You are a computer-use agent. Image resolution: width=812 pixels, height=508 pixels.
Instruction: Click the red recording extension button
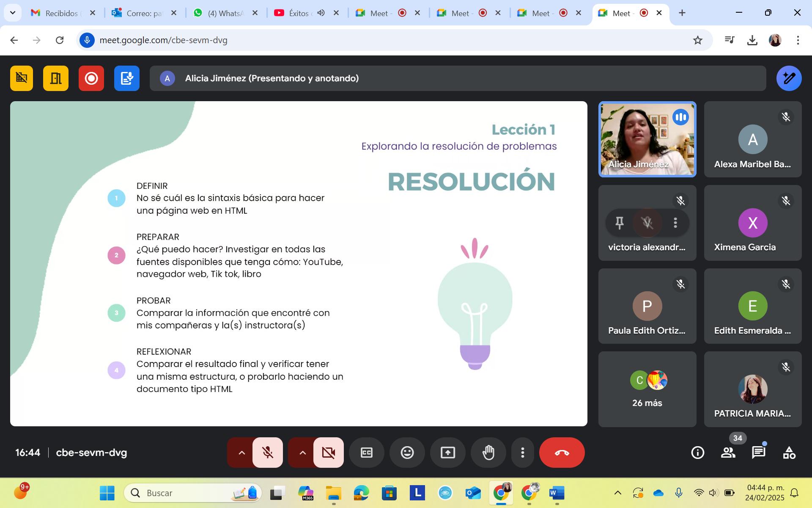pyautogui.click(x=91, y=78)
